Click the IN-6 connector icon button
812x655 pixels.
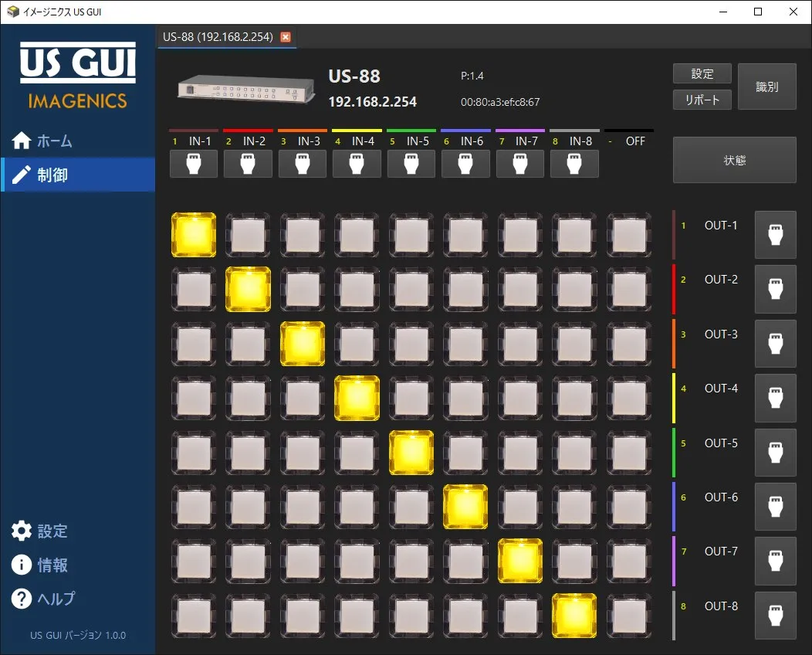click(465, 165)
